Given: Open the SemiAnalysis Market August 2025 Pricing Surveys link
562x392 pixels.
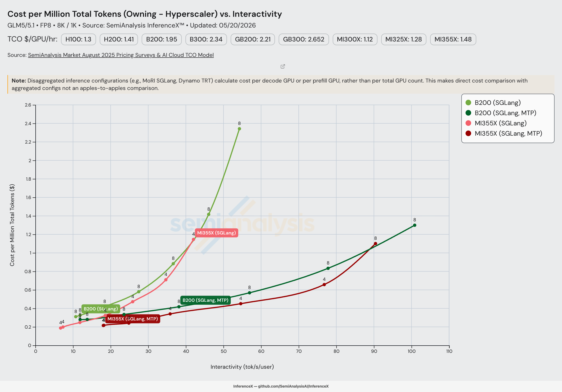Looking at the screenshot, I should tap(121, 55).
